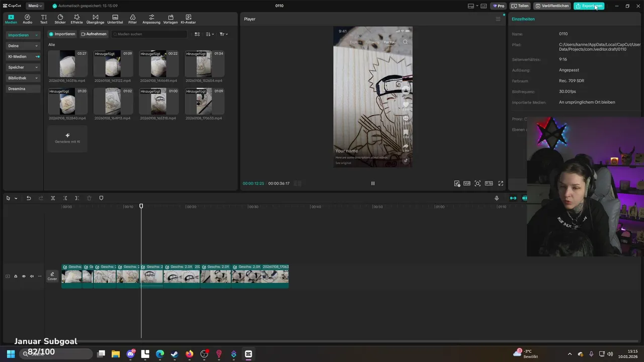Open the Sticker tab
The height and width of the screenshot is (362, 644).
point(60,19)
